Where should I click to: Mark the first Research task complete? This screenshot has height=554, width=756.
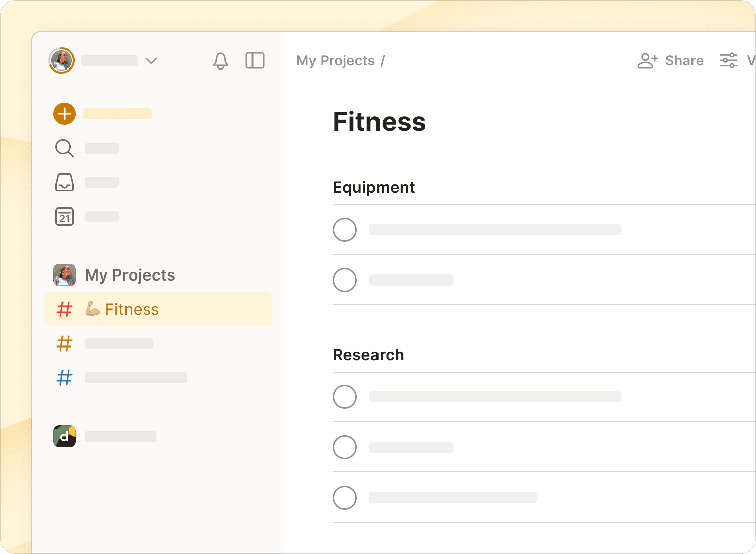point(345,397)
